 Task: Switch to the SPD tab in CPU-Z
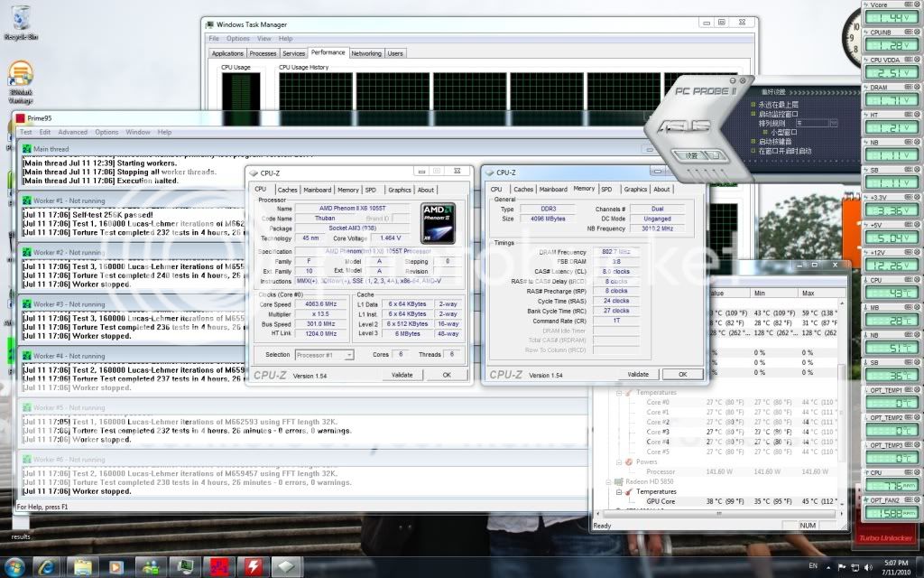tap(606, 189)
